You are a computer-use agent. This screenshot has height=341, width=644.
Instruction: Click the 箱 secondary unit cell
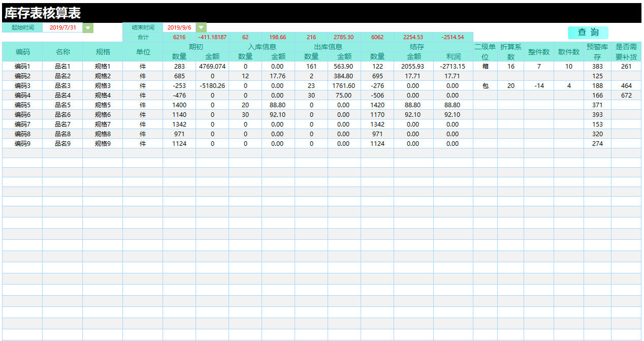(x=485, y=67)
